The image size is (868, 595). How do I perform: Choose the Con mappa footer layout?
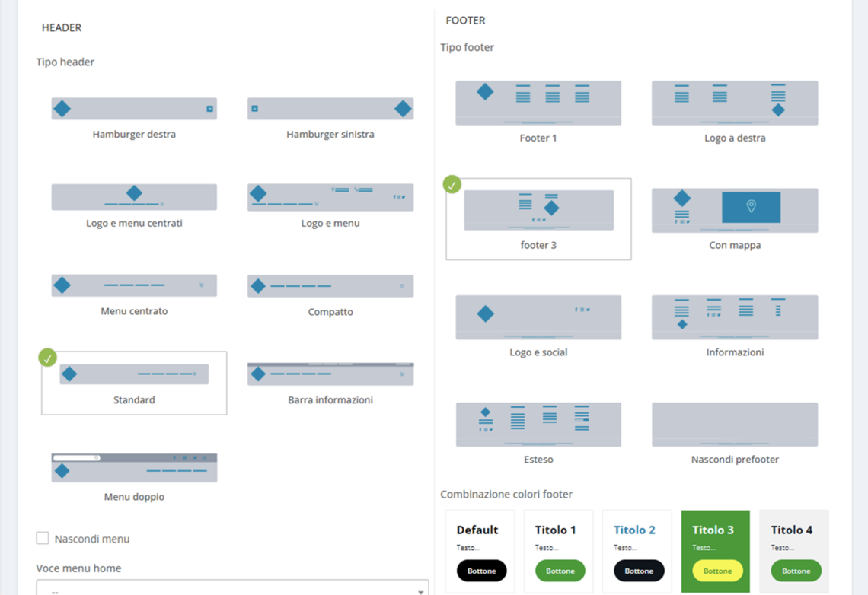tap(734, 209)
